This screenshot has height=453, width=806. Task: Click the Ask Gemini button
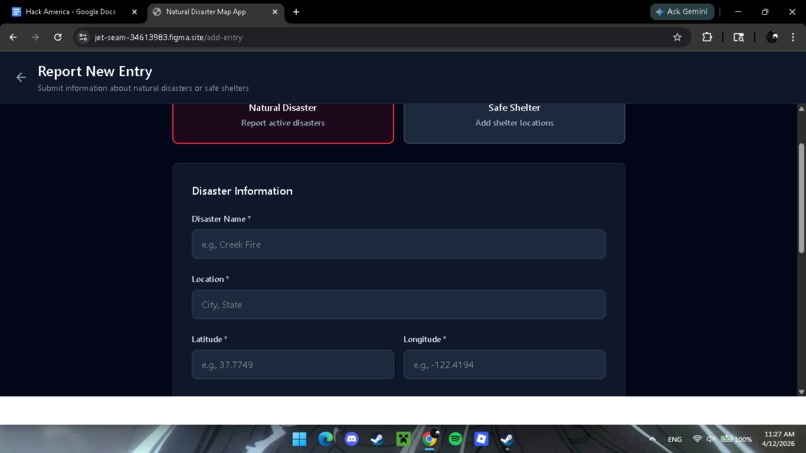point(682,12)
